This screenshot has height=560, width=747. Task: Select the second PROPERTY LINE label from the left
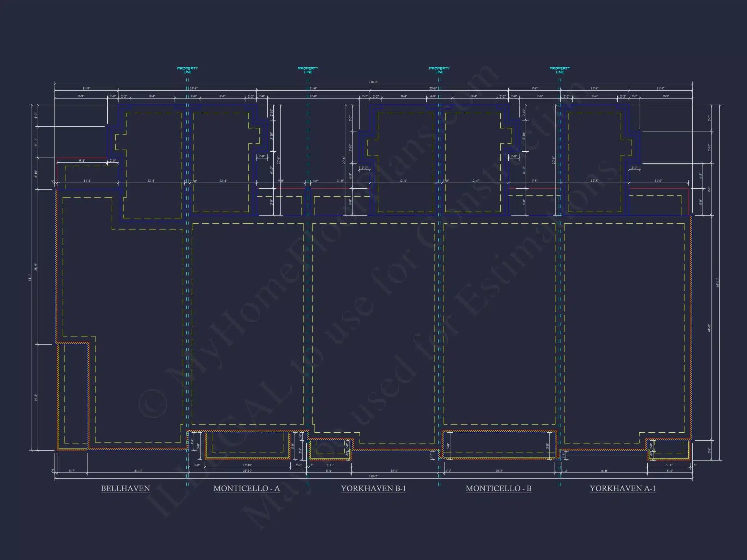(x=308, y=70)
